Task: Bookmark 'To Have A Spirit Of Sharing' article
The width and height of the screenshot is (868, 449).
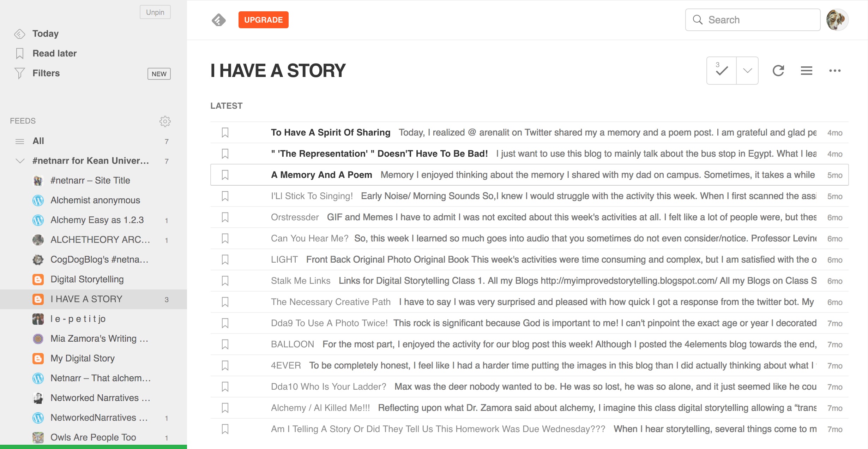Action: 225,132
